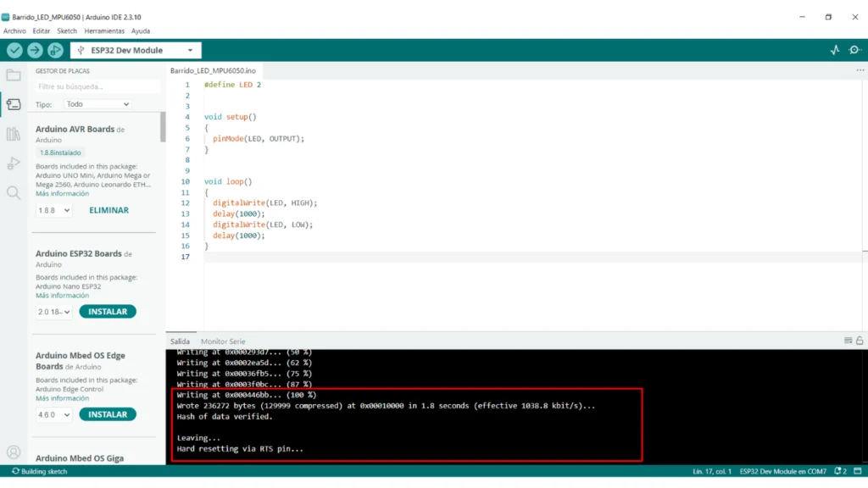Open Más información link under Mbed OS Edge
The image size is (868, 488).
62,398
